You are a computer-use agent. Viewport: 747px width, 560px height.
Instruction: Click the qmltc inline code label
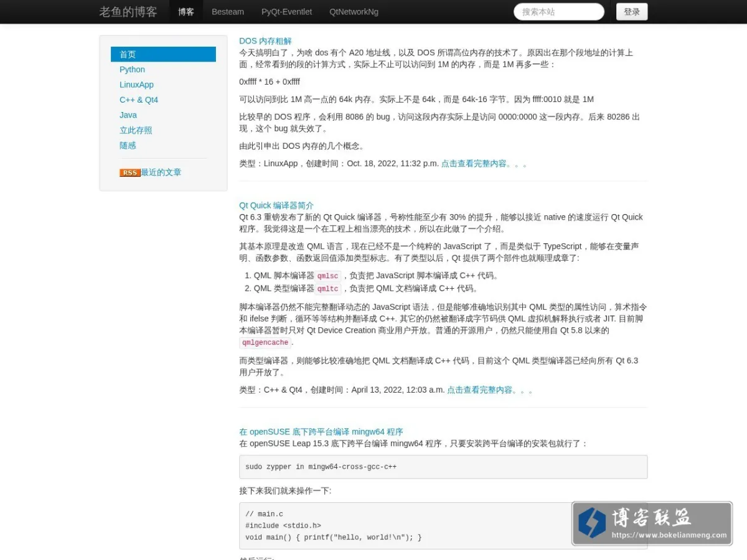(327, 289)
